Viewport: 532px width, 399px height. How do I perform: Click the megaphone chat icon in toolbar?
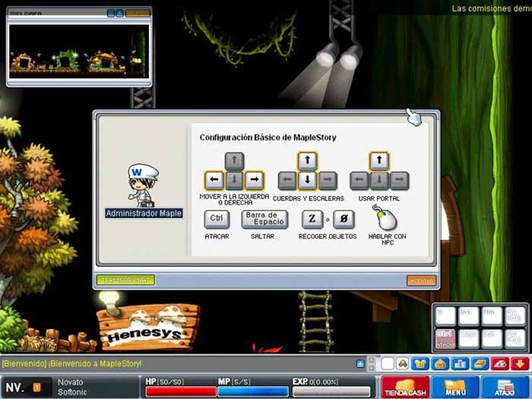(x=403, y=364)
